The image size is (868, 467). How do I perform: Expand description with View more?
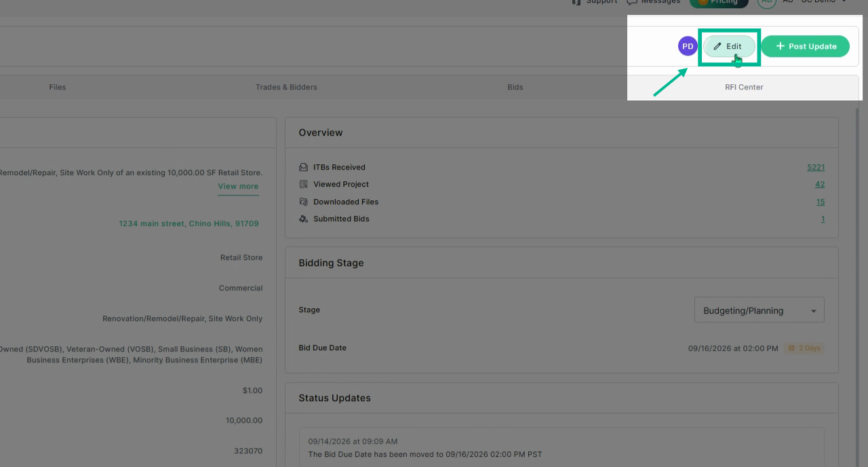coord(238,186)
